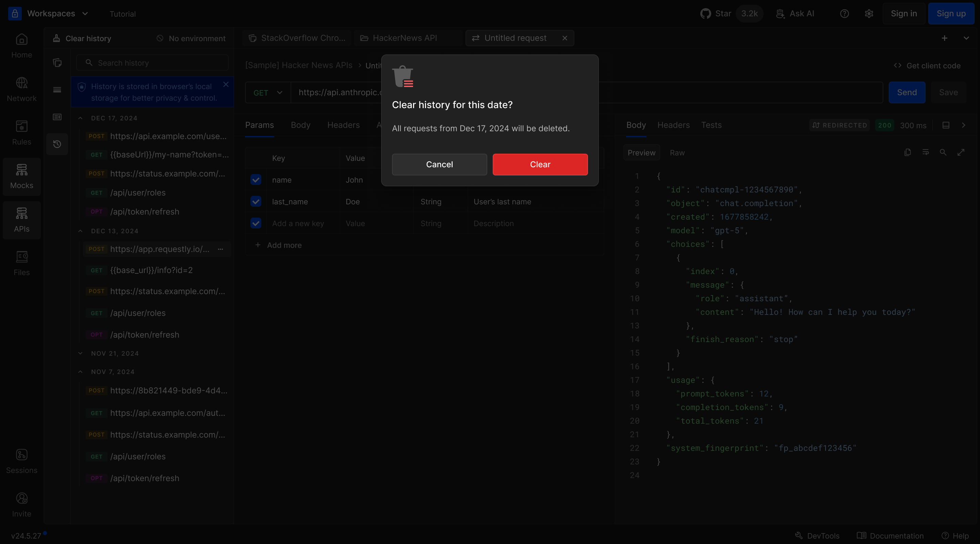This screenshot has width=980, height=544.
Task: Click the request URL field
Action: coord(587,92)
